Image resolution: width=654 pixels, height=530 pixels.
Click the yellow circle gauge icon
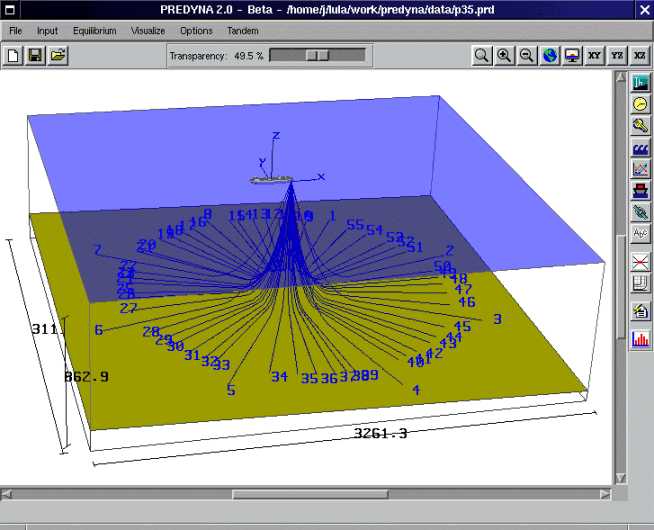[640, 104]
